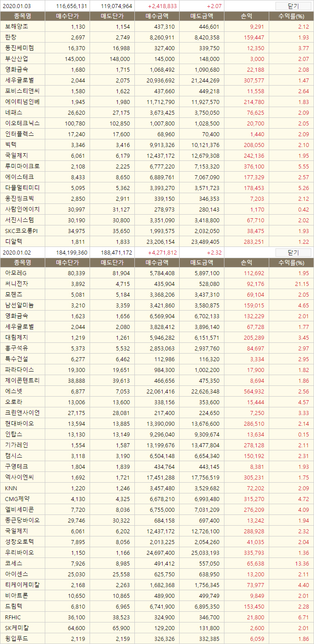Screen dimensions: 314x644
Task: Open the 포비스티앤씨 stock entry
Action: click(x=22, y=91)
